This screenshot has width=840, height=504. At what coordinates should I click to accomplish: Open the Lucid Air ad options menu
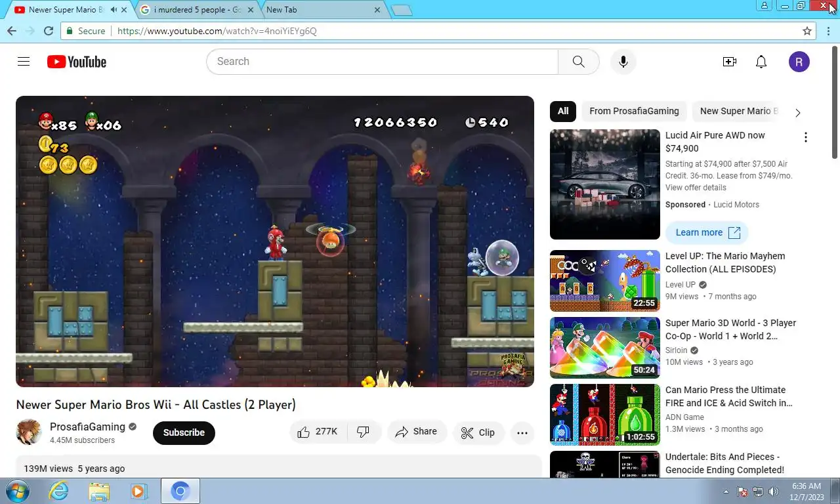806,137
